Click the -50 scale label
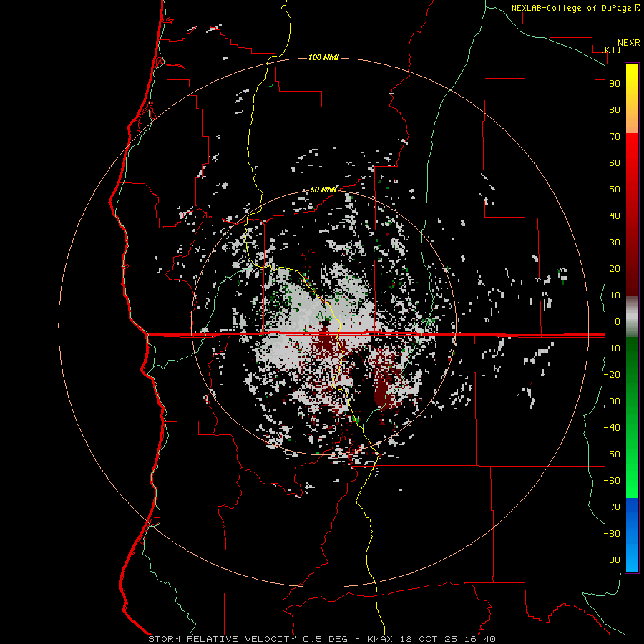This screenshot has height=644, width=644. tap(612, 454)
